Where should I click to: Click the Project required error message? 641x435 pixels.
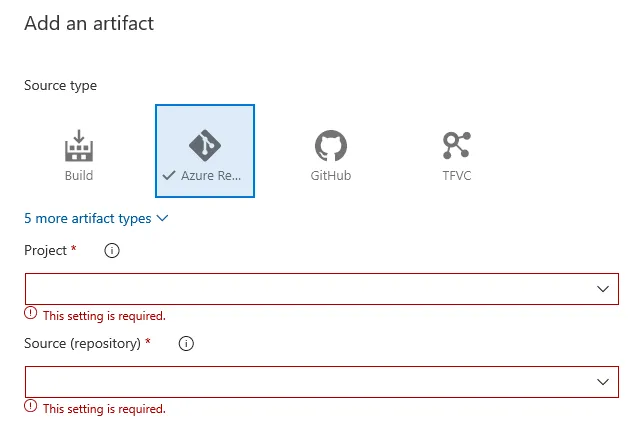[104, 315]
